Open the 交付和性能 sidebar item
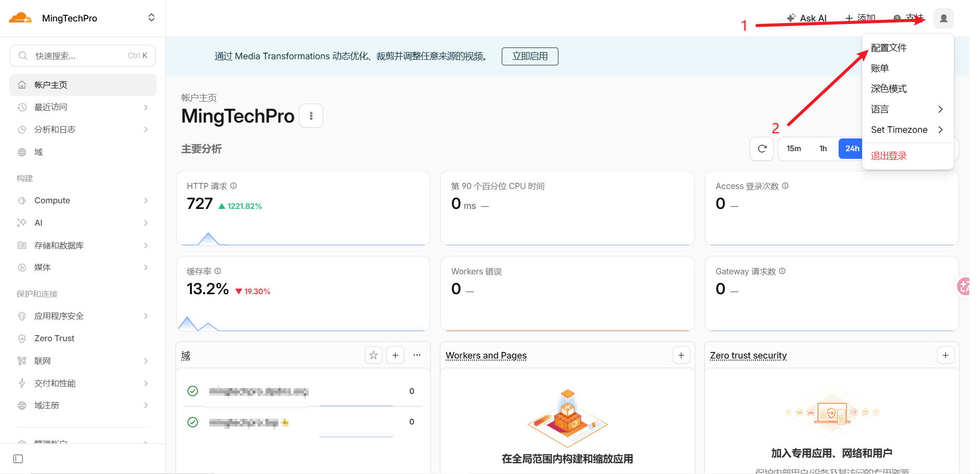The image size is (980, 474). click(83, 383)
